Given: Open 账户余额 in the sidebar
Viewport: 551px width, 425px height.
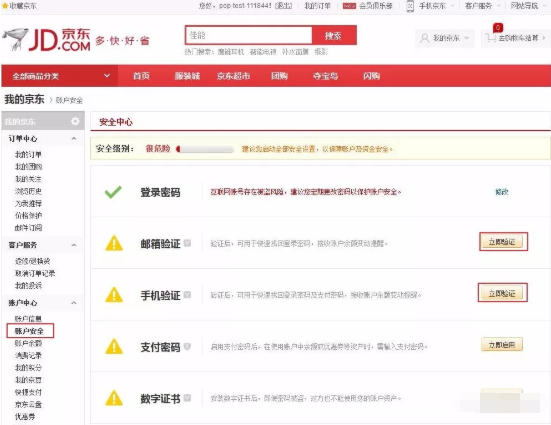Looking at the screenshot, I should [28, 343].
